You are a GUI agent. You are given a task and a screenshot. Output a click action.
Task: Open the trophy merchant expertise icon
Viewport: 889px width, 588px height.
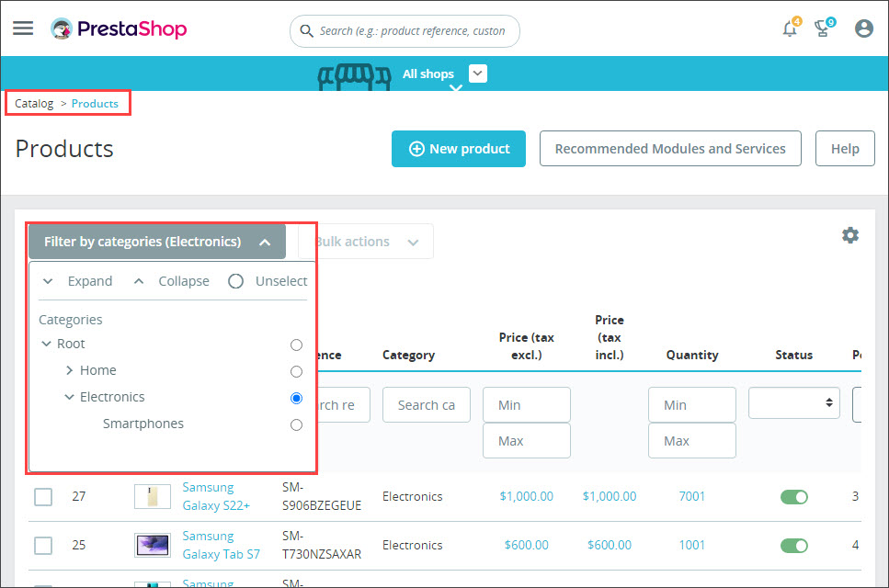[x=823, y=28]
